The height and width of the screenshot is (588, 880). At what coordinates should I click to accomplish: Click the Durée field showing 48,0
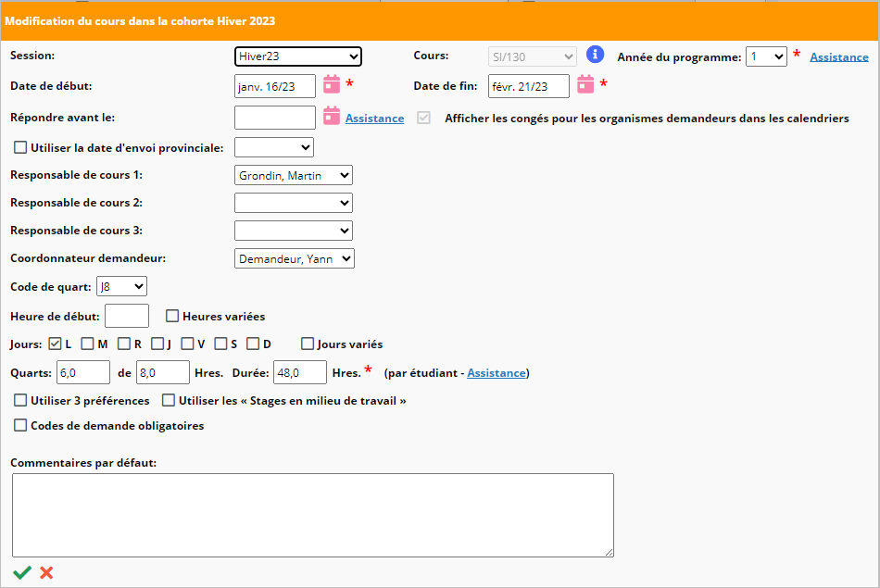pos(300,372)
